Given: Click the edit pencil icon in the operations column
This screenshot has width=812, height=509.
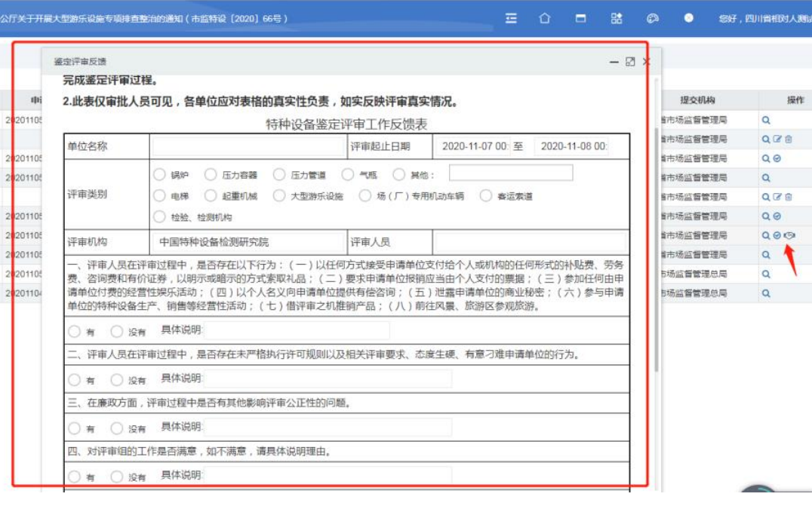Looking at the screenshot, I should [778, 140].
